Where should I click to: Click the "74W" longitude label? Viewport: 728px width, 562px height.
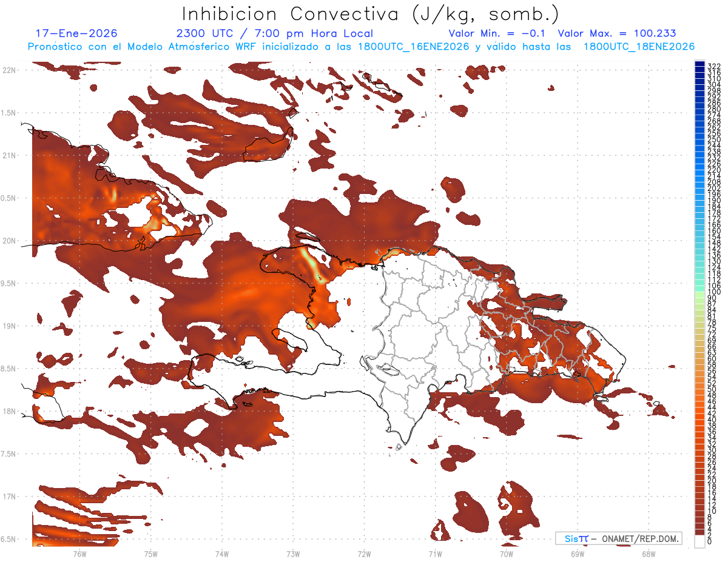click(x=221, y=554)
